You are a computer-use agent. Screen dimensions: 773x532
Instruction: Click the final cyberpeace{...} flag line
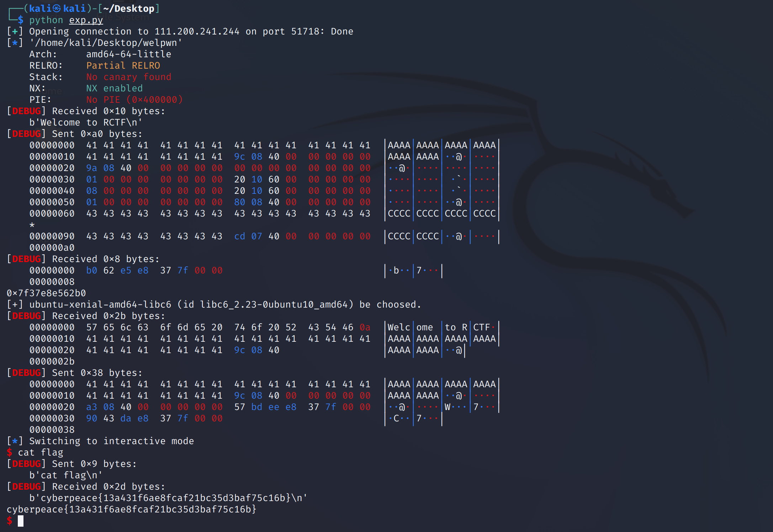[131, 509]
